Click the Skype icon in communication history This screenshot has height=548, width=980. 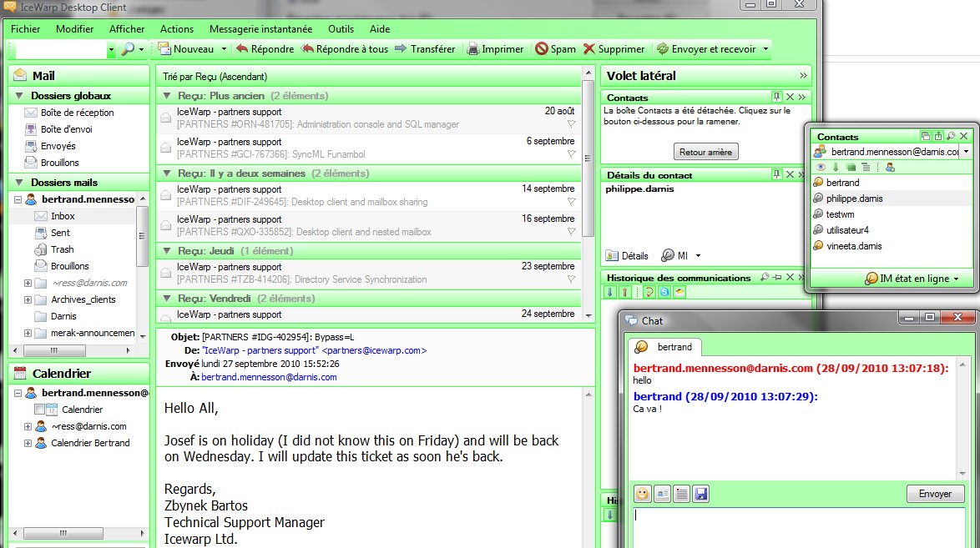(664, 292)
